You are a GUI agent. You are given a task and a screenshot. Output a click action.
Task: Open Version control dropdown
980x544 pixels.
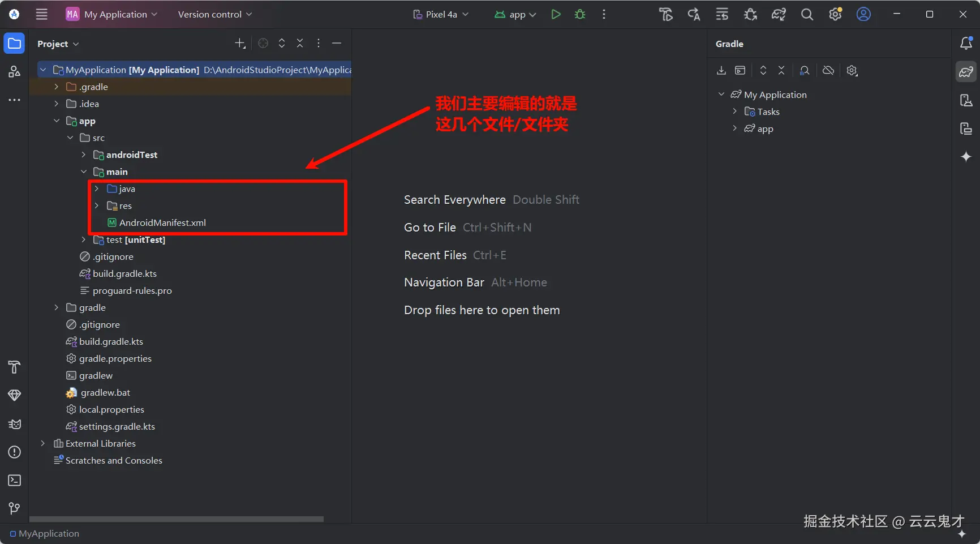[x=215, y=14]
